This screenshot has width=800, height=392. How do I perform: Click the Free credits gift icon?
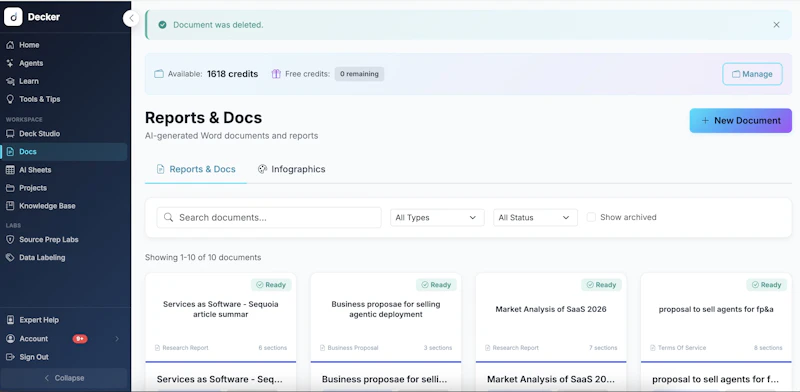point(276,74)
